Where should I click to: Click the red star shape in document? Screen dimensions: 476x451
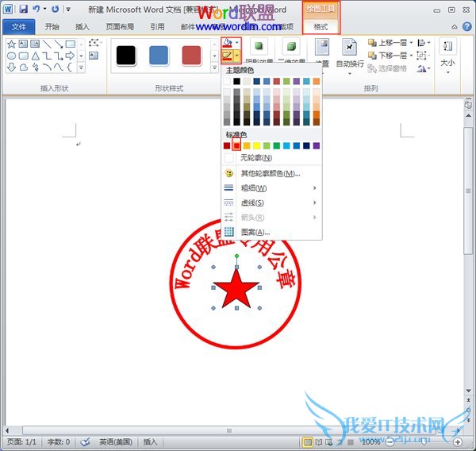[x=236, y=291]
